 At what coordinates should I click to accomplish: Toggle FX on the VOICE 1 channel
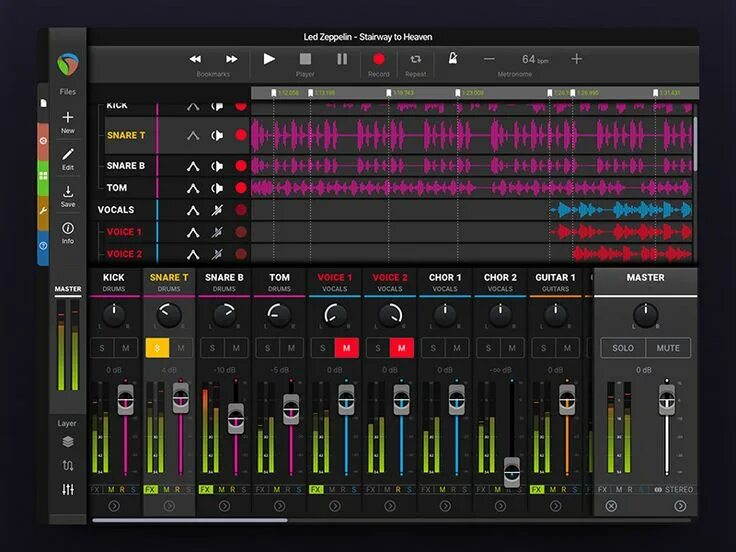click(x=316, y=490)
